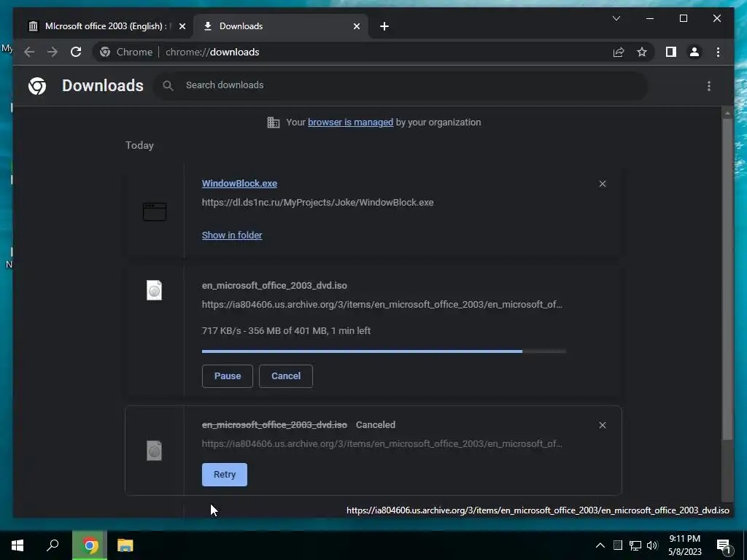Close the Downloads tab
Viewport: 747px width, 560px height.
(356, 26)
